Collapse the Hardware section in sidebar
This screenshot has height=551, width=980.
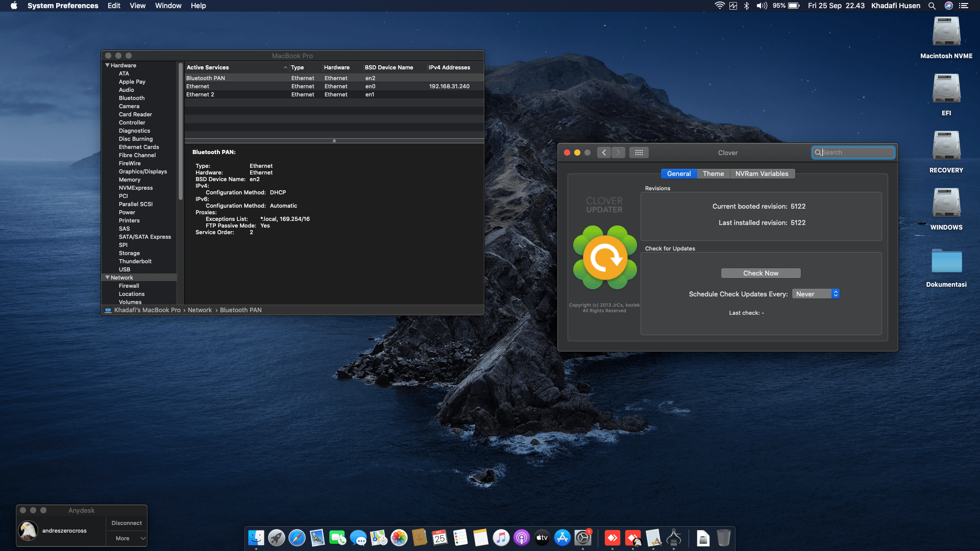point(107,65)
